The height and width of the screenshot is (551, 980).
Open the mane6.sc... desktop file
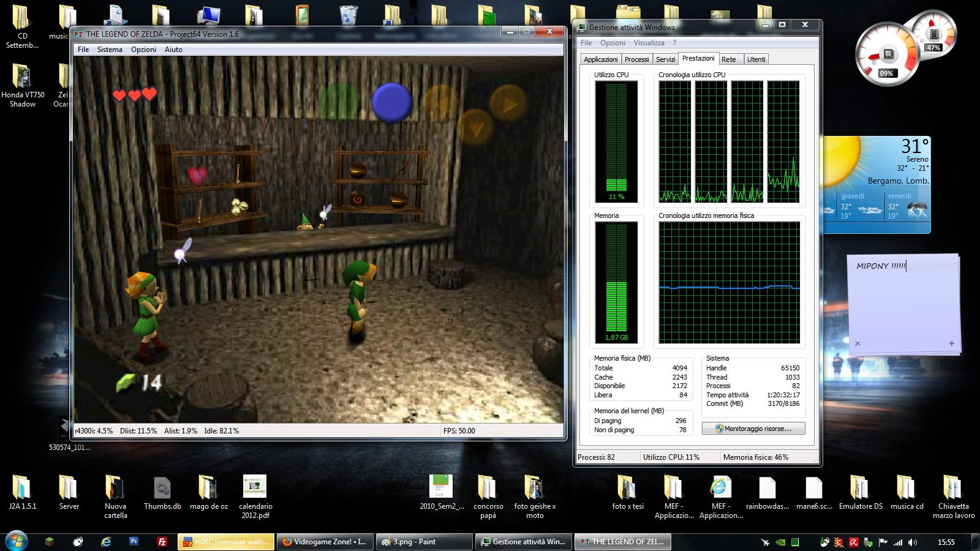point(814,493)
